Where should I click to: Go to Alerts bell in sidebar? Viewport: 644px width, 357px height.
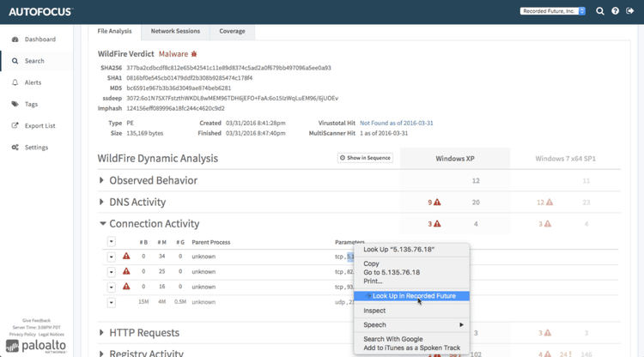point(31,82)
